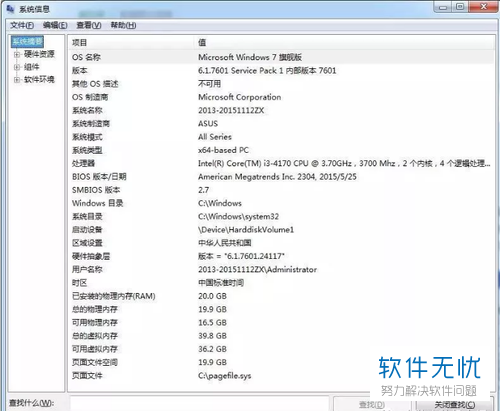Select the 用户名称 row
The height and width of the screenshot is (411, 500).
281,270
